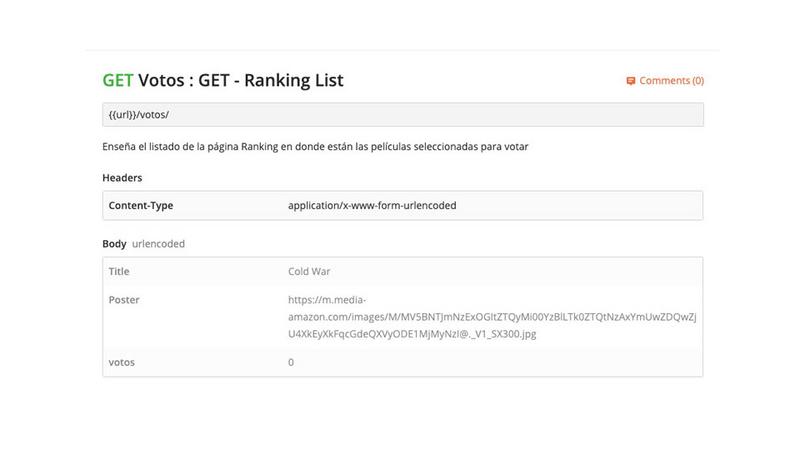This screenshot has height=450, width=800.
Task: Click the Content-Type header table row
Action: [x=403, y=206]
